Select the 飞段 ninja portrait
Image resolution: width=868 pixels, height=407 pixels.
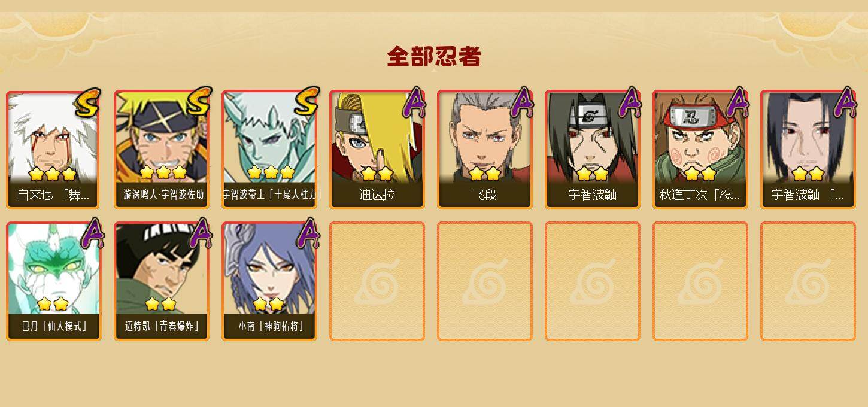pos(485,150)
